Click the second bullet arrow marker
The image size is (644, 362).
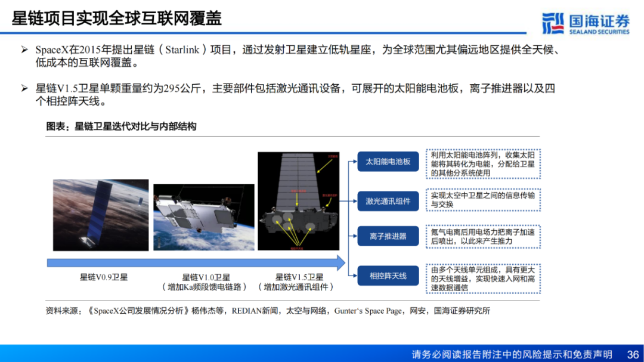(24, 88)
